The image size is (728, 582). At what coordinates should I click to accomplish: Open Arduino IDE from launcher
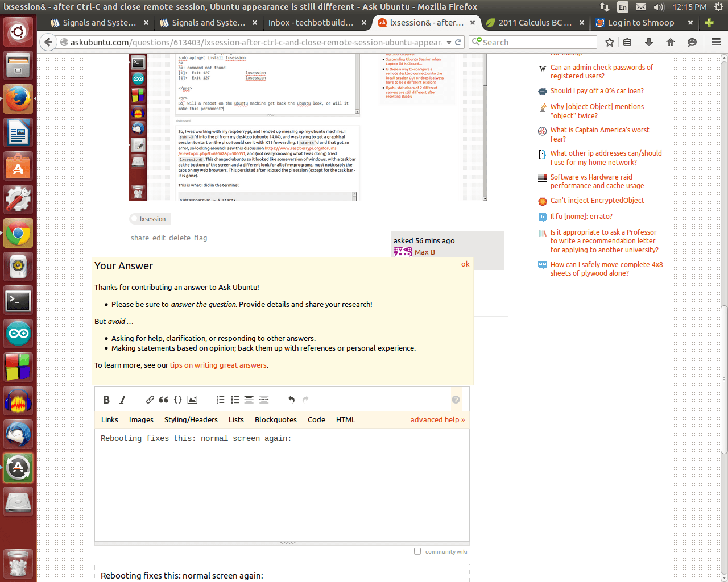click(x=18, y=334)
